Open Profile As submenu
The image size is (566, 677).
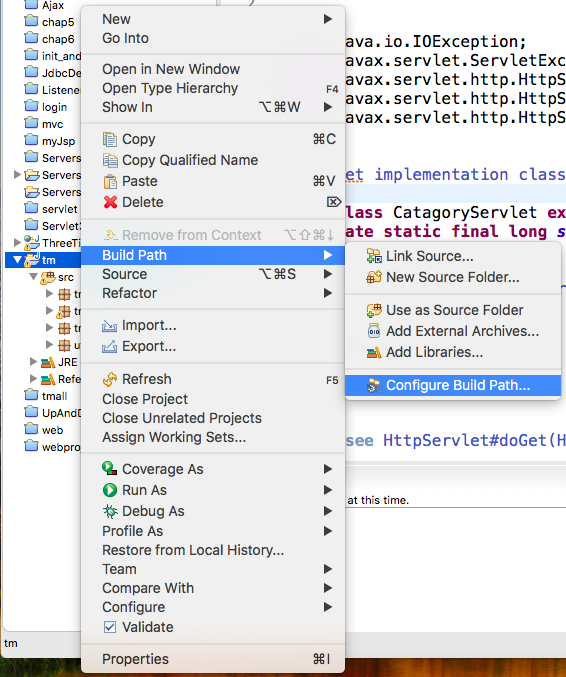coord(213,531)
